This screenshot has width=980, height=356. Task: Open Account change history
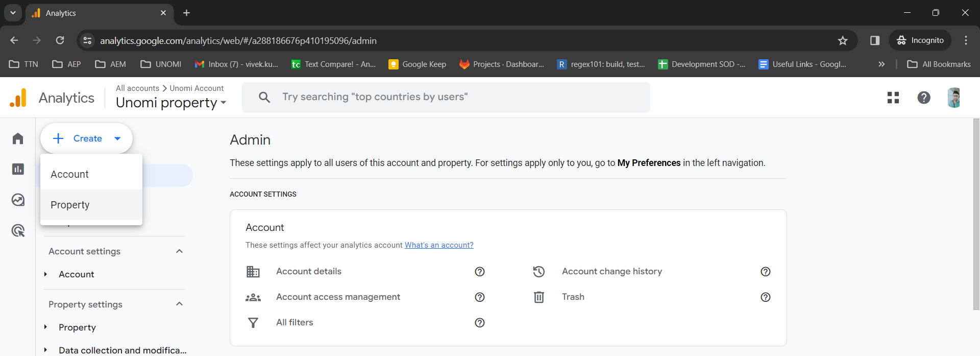click(612, 272)
